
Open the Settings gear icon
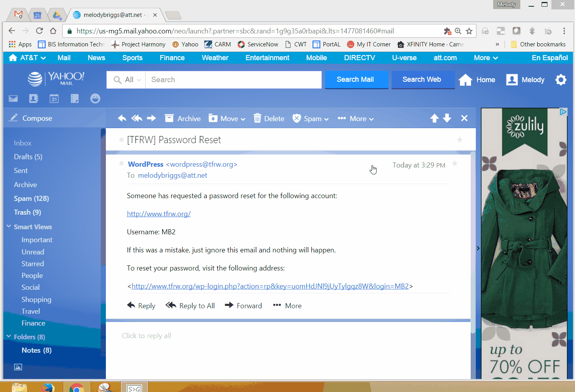click(561, 80)
